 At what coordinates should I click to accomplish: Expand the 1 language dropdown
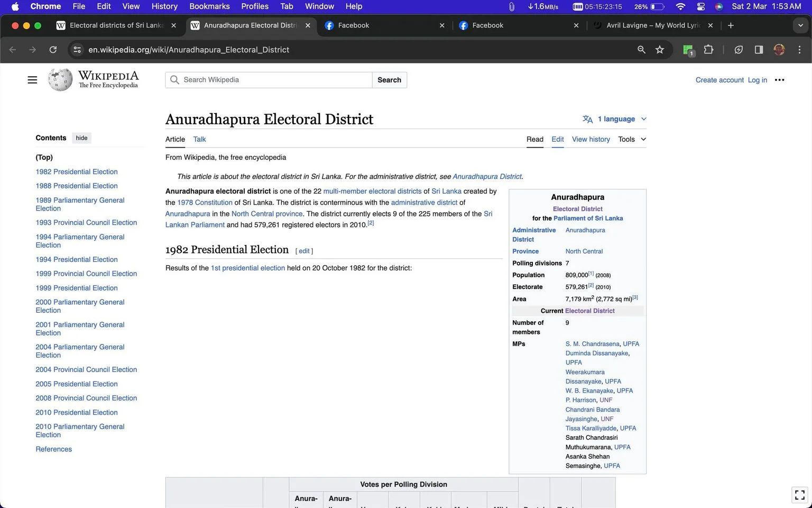tap(614, 119)
